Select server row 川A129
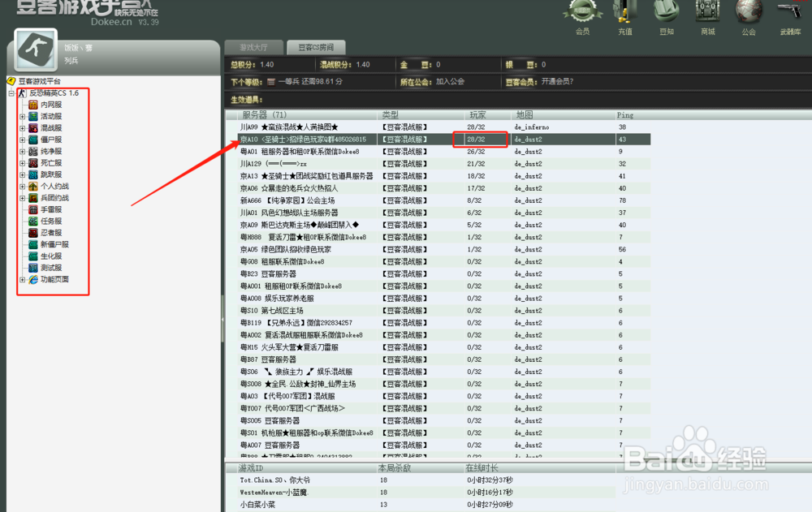The height and width of the screenshot is (512, 812). pos(444,164)
